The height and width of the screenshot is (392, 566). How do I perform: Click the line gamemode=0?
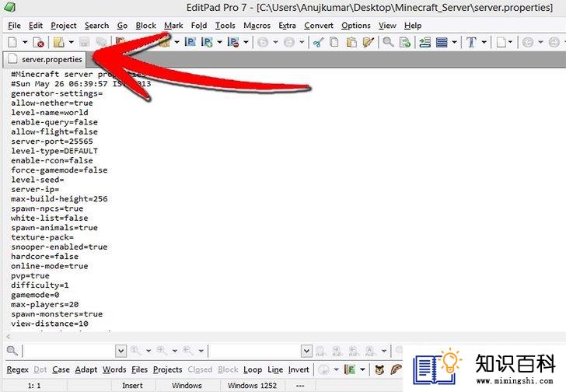35,295
